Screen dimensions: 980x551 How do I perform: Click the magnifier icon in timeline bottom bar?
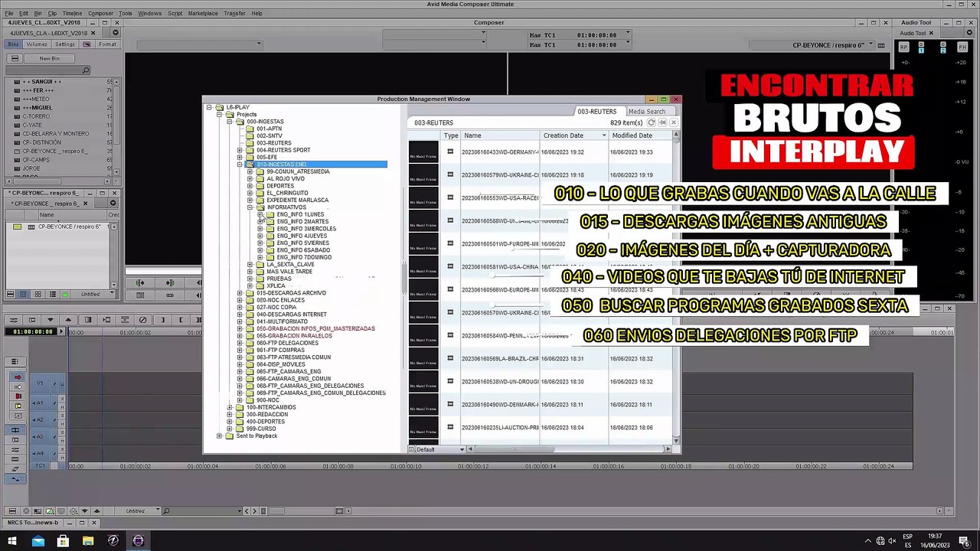[166, 511]
